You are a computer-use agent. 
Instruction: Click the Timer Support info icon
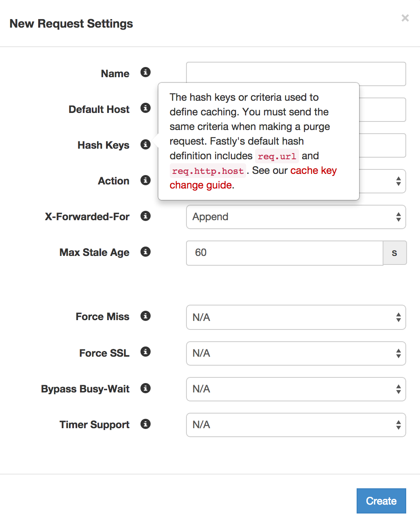[145, 424]
